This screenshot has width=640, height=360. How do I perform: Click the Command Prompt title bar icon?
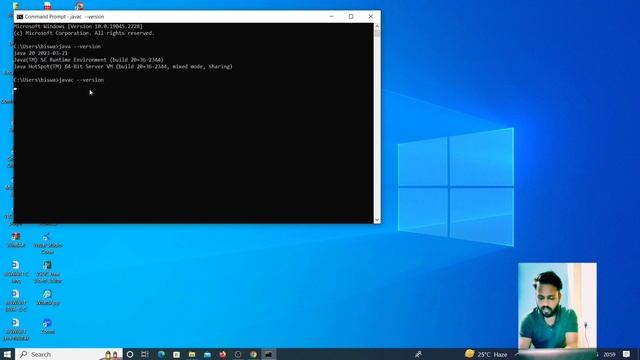20,17
